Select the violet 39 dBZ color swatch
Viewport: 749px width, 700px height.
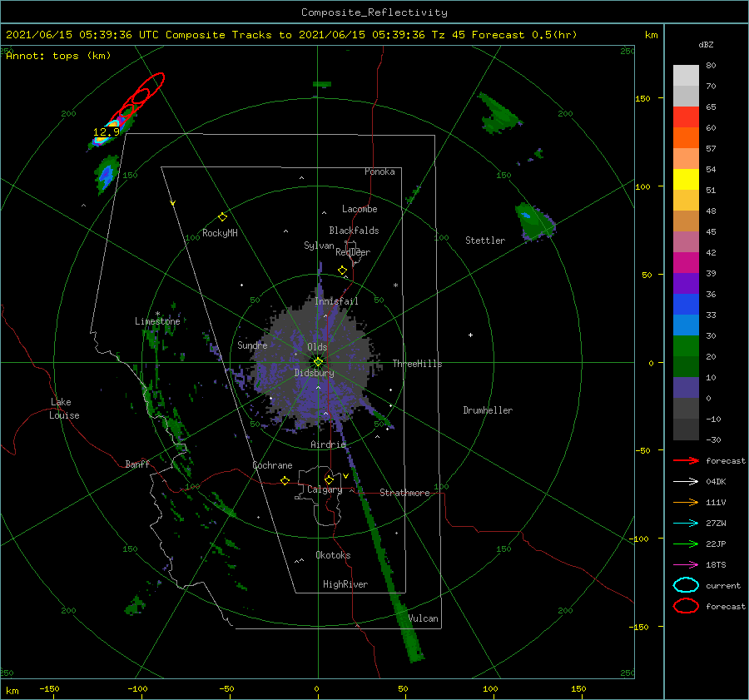(686, 283)
